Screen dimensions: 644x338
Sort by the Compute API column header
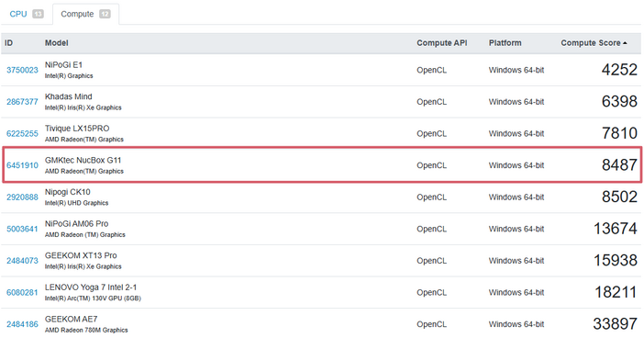(x=442, y=43)
